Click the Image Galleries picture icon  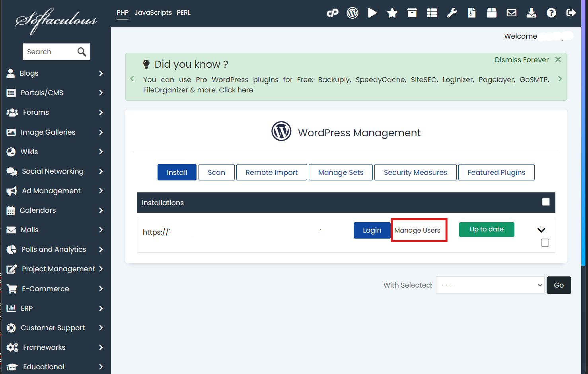[11, 132]
